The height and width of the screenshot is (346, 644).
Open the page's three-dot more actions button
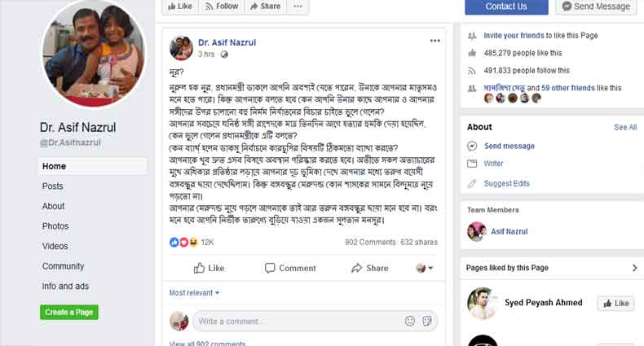pyautogui.click(x=298, y=7)
